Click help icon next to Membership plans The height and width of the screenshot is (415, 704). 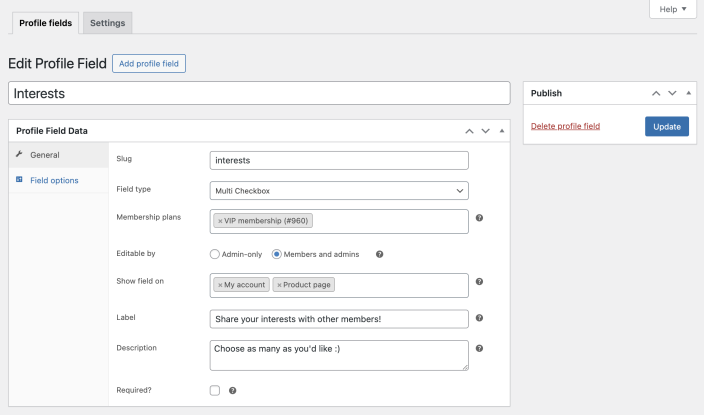coord(479,218)
